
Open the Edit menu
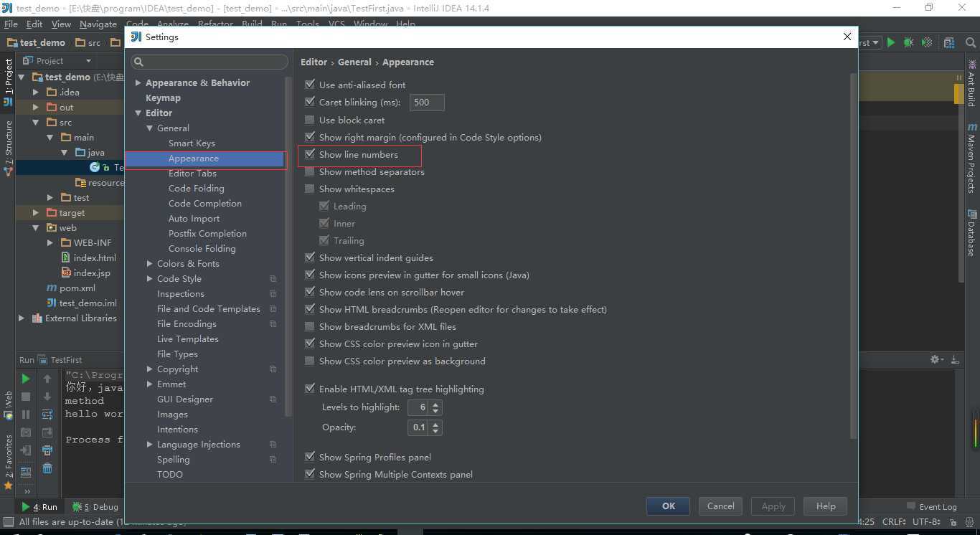pos(34,24)
